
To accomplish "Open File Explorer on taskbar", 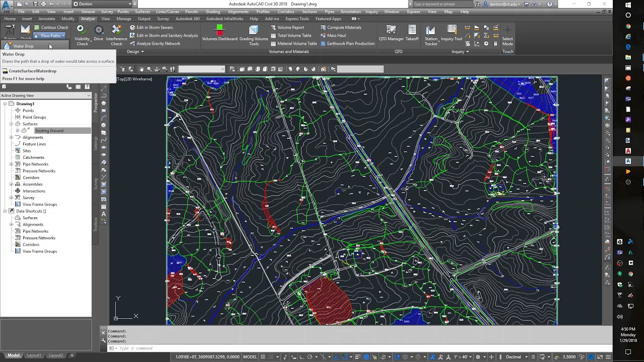I will click(628, 57).
